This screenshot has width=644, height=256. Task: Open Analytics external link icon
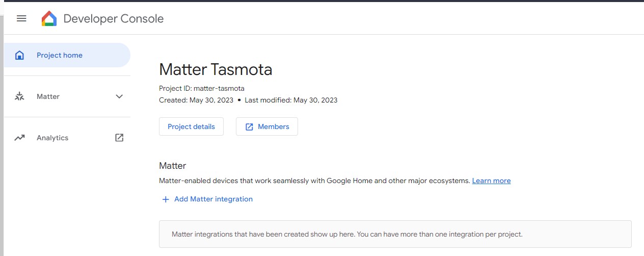[119, 138]
